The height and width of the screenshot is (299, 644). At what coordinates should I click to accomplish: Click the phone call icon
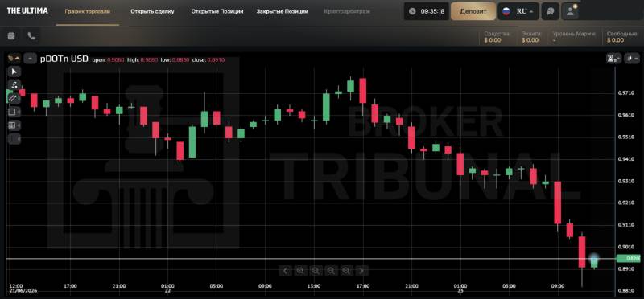click(x=31, y=36)
